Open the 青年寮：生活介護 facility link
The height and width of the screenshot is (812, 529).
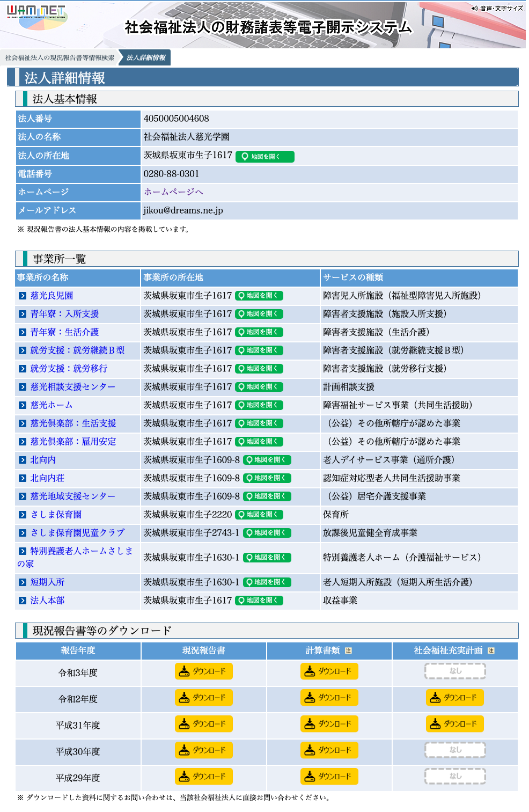(x=64, y=332)
